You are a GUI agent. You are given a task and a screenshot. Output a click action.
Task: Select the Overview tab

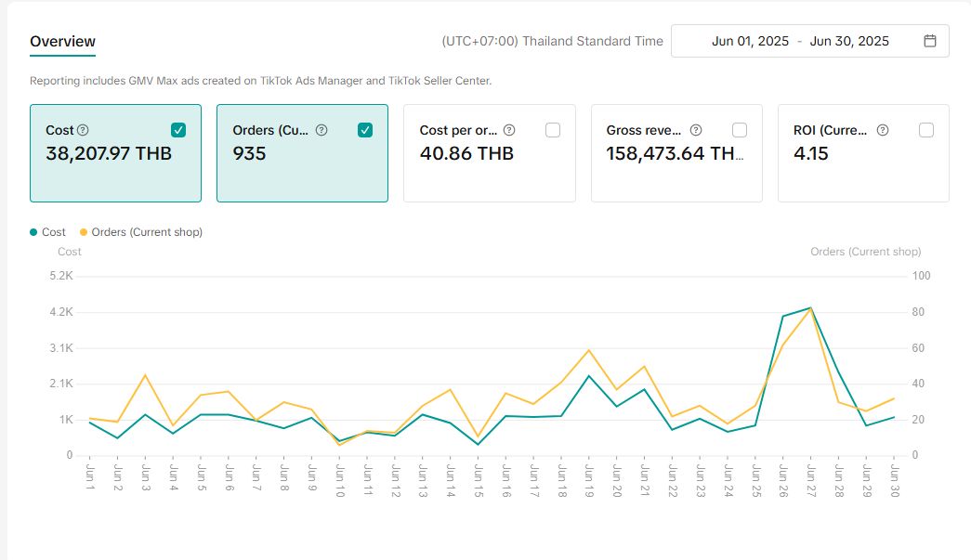62,41
